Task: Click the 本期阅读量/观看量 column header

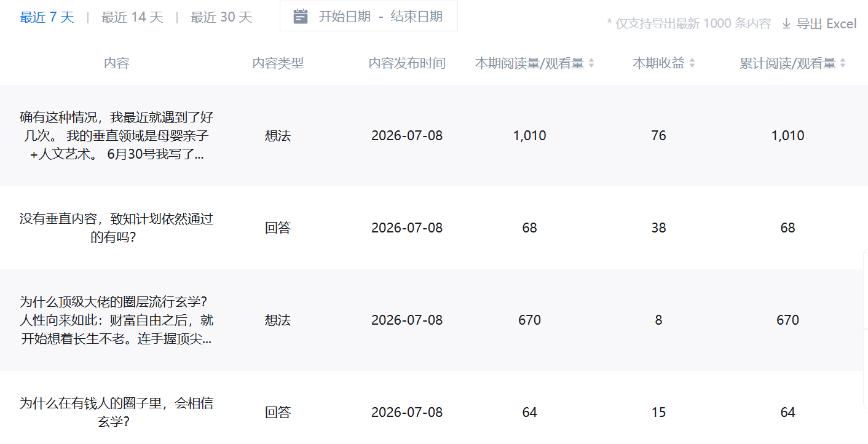Action: point(530,63)
